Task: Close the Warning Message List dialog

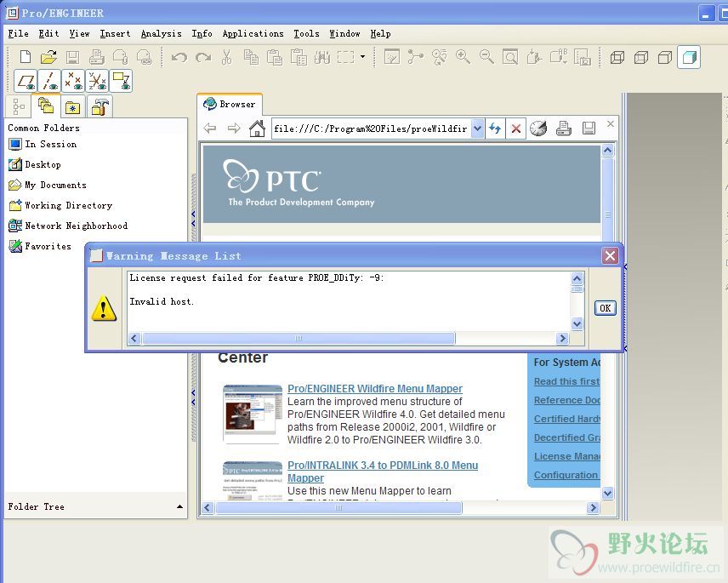Action: 610,255
